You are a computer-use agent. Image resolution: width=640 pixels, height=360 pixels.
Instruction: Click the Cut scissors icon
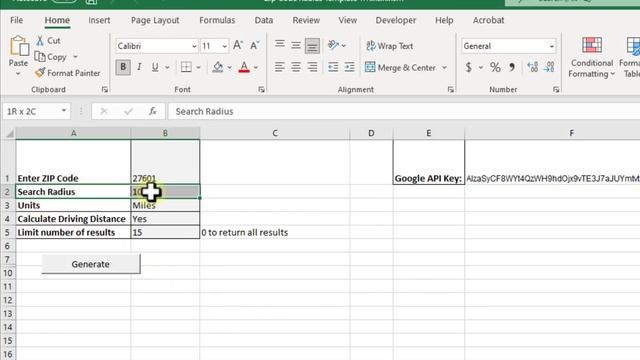click(40, 40)
